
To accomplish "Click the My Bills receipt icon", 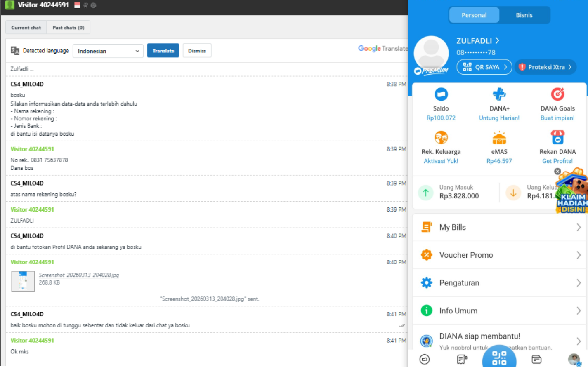I will pyautogui.click(x=427, y=227).
